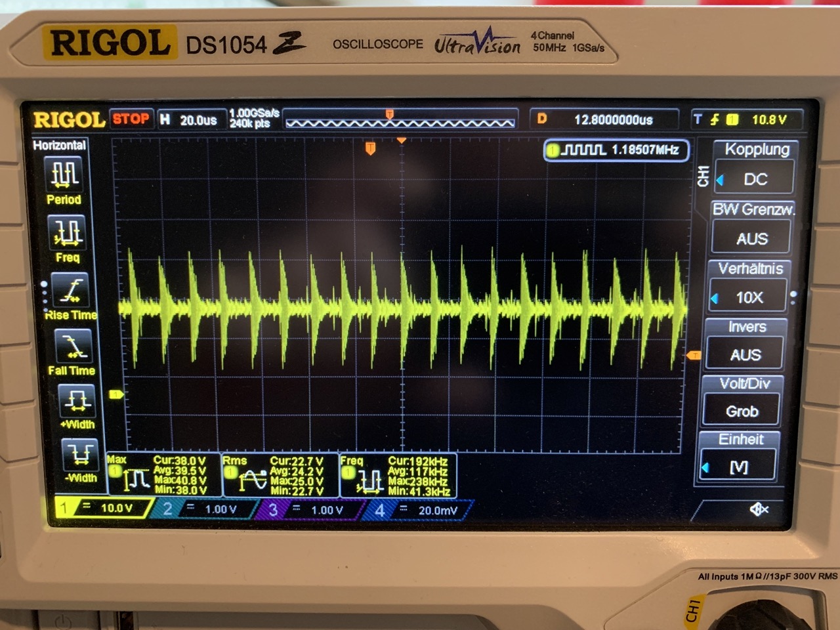Screen dimensions: 840x630
Task: Click the frequency counter 1.18507MHz badge
Action: coord(616,150)
